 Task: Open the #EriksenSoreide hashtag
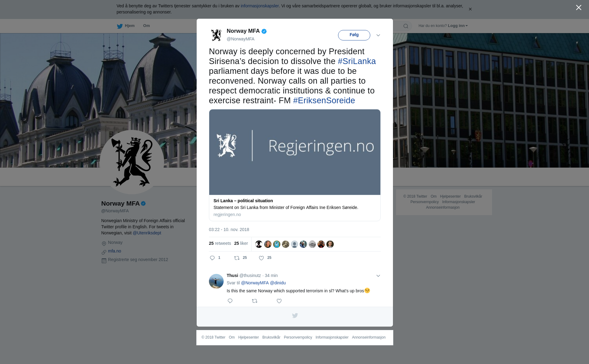[324, 100]
